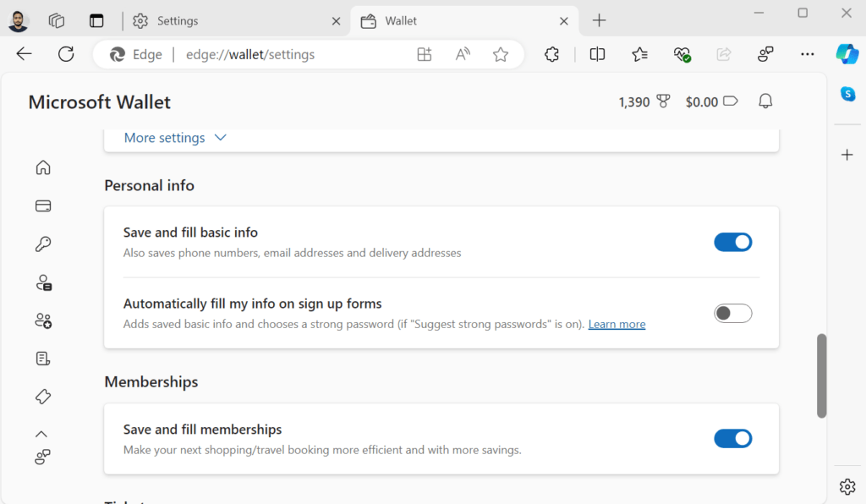The image size is (866, 504).
Task: Open payment cards icon in Wallet sidebar
Action: point(43,205)
